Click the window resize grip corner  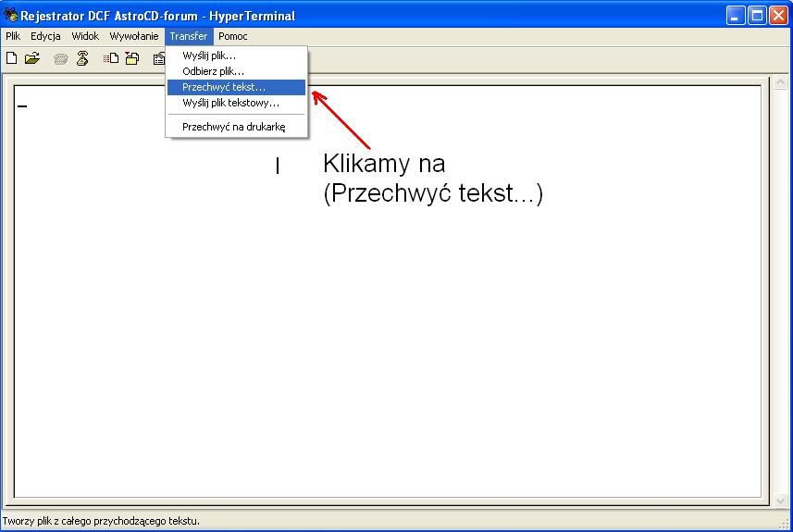[x=786, y=525]
